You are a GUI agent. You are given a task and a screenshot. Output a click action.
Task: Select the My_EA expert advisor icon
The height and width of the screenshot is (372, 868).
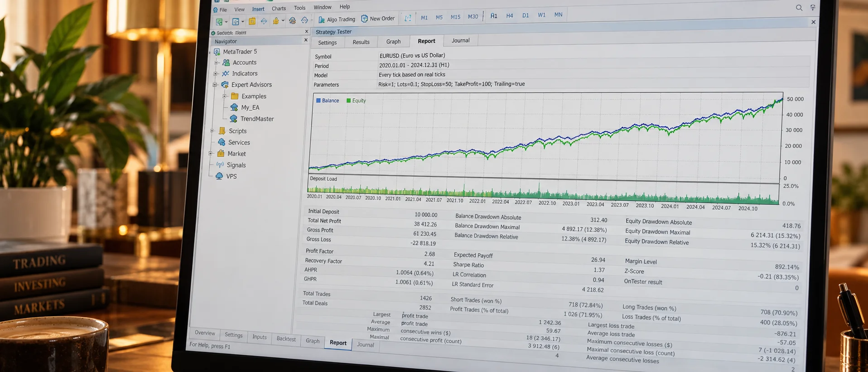click(234, 107)
